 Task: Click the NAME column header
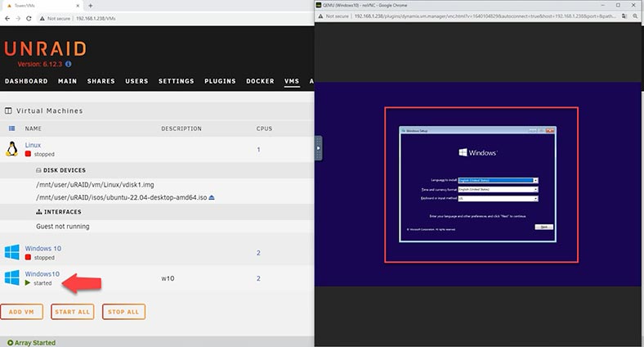click(34, 128)
